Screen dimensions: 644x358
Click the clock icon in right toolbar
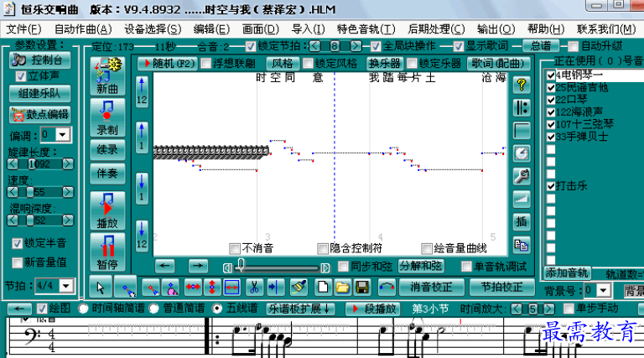point(522,153)
